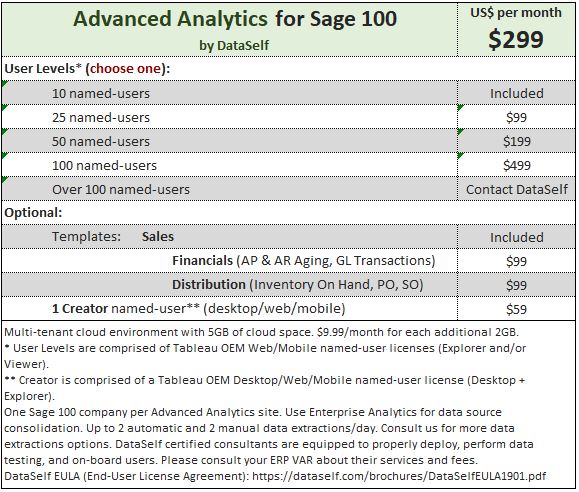Click the $99 price for Distribution
The image size is (579, 492).
tap(516, 286)
